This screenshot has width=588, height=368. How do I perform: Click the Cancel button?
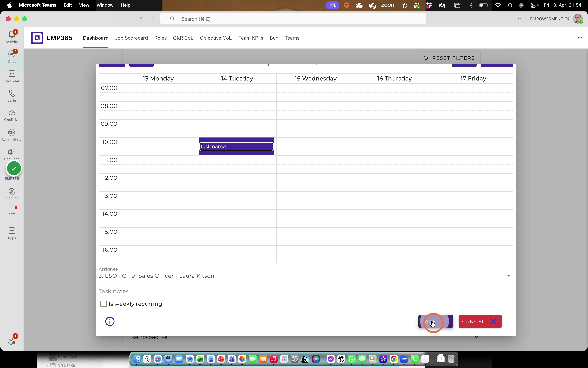pos(480,321)
